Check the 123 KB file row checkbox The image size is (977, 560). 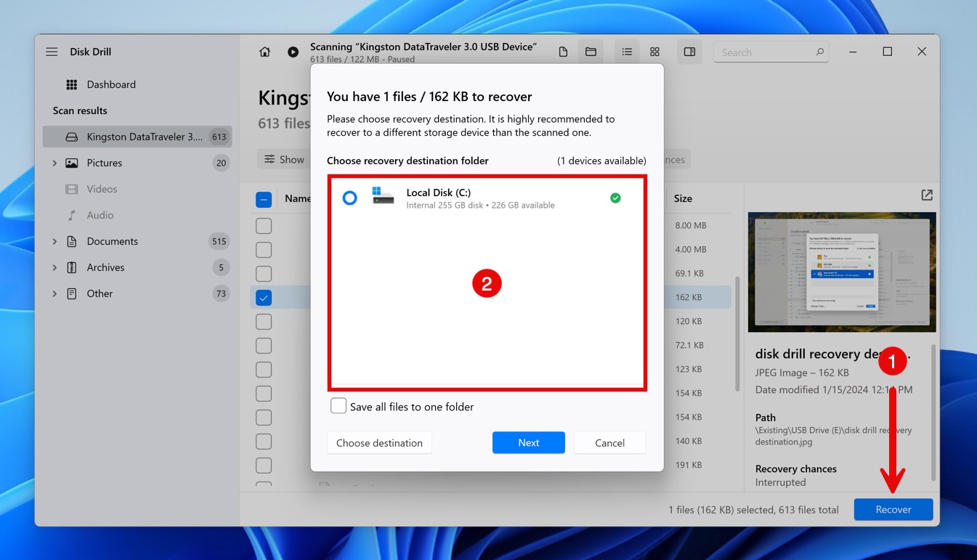(264, 370)
